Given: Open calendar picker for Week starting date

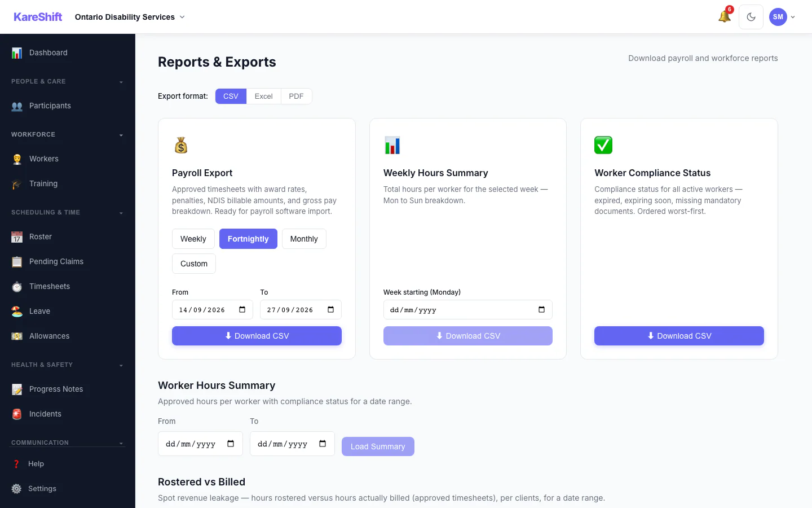Looking at the screenshot, I should tap(542, 309).
